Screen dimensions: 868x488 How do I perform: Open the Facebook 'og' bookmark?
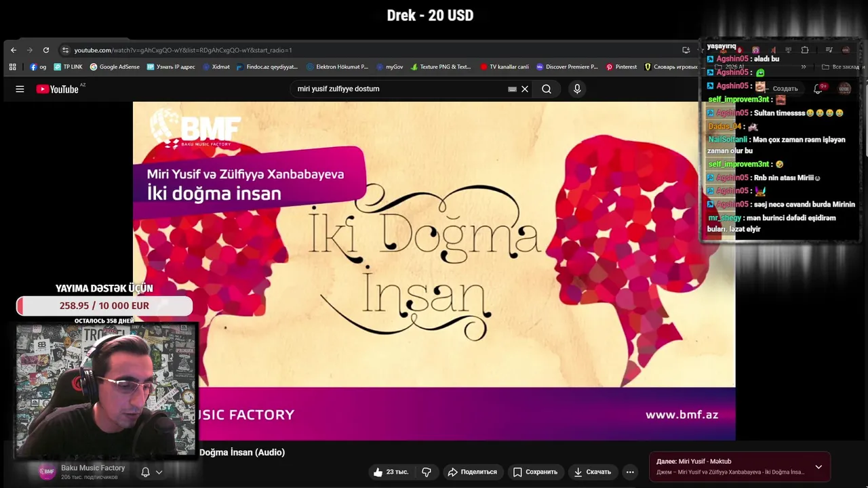(38, 67)
